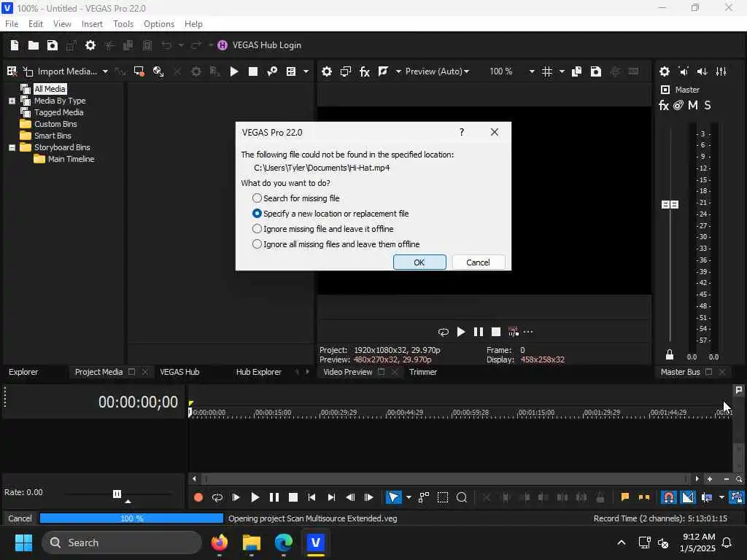Open Master Bus audio properties gear
This screenshot has height=560, width=747.
[664, 71]
